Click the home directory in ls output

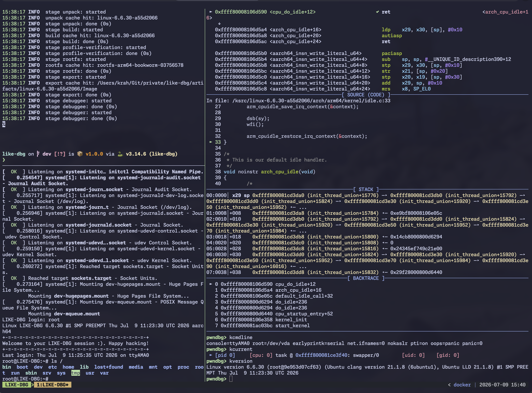68,367
